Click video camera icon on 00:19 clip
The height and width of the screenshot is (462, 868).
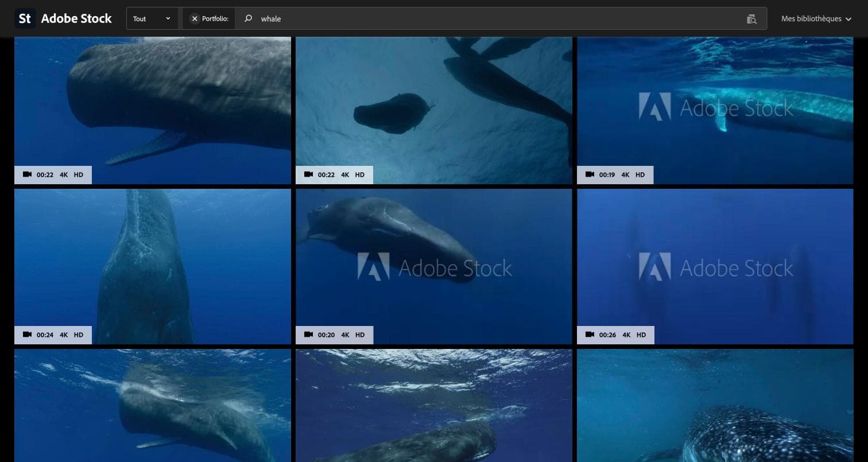pos(590,174)
